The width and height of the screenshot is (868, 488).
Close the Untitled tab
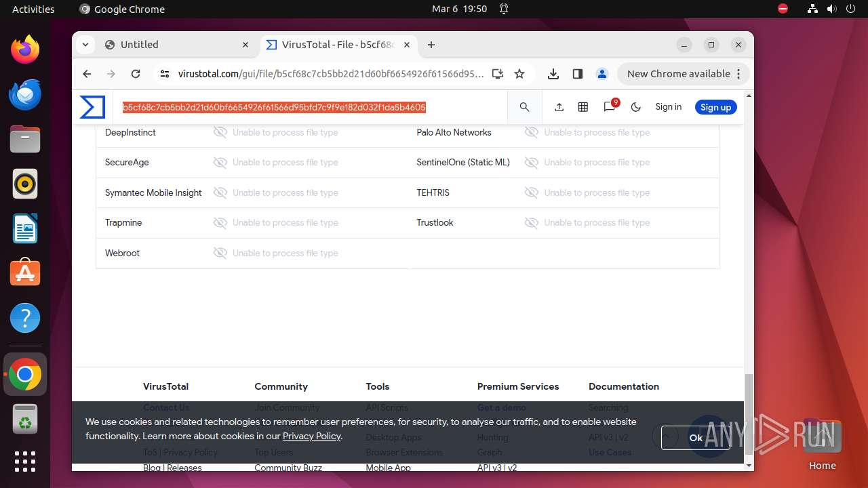[245, 45]
